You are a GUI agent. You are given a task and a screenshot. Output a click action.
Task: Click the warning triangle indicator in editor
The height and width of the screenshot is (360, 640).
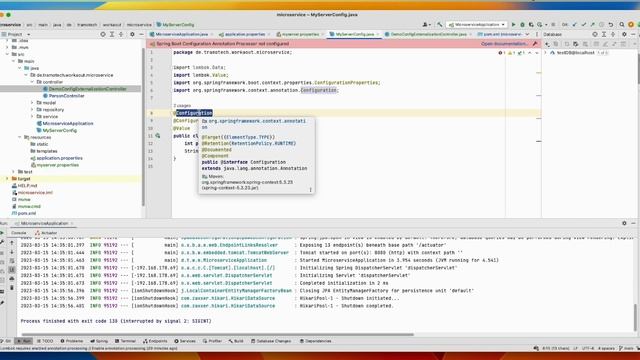[x=510, y=53]
